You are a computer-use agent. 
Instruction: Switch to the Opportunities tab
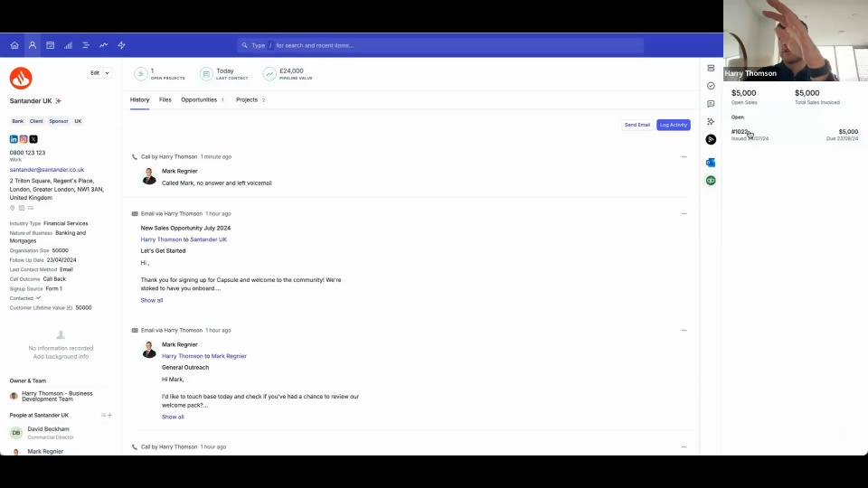pyautogui.click(x=202, y=100)
